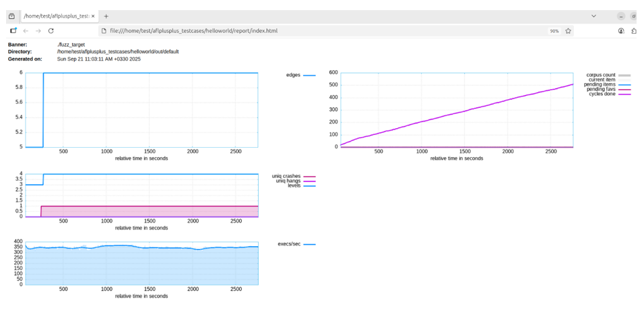
Task: Go forward with the forward arrow
Action: tap(38, 31)
